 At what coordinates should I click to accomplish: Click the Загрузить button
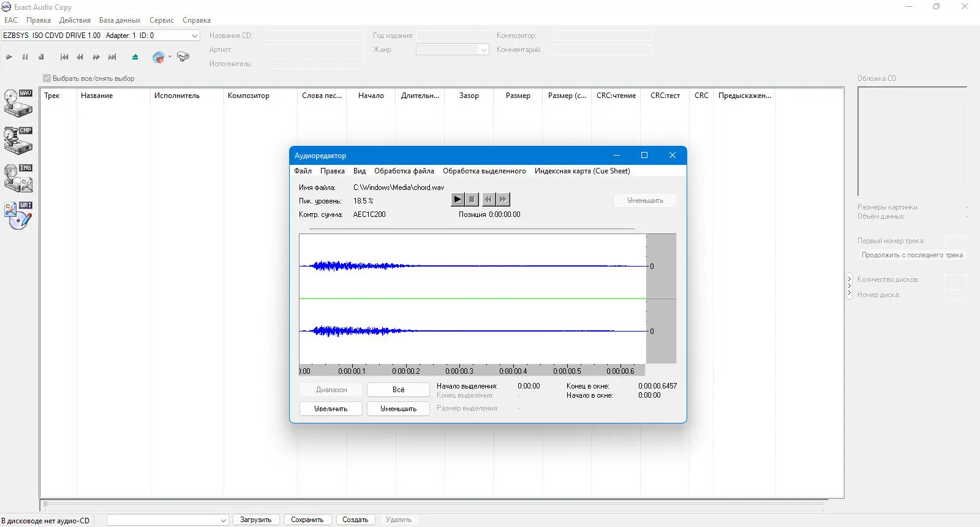tap(256, 520)
